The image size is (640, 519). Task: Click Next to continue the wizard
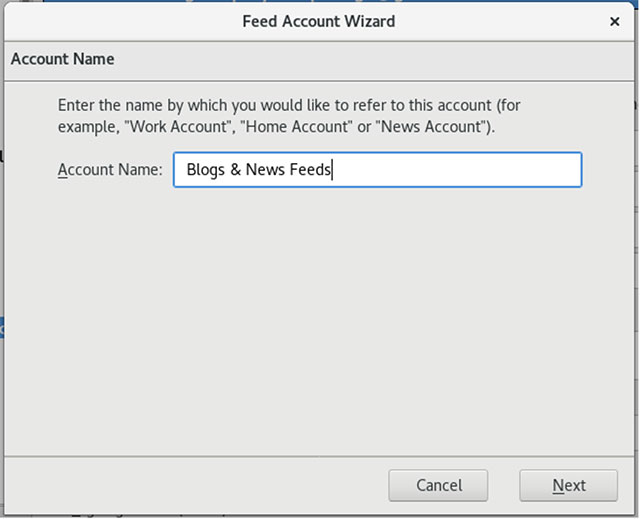pyautogui.click(x=569, y=485)
